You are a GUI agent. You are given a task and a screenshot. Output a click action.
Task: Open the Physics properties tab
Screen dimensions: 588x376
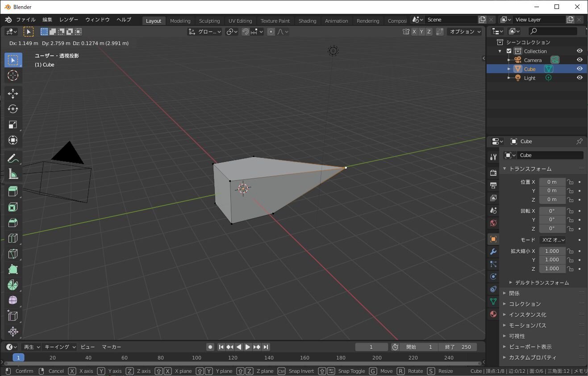pyautogui.click(x=493, y=277)
